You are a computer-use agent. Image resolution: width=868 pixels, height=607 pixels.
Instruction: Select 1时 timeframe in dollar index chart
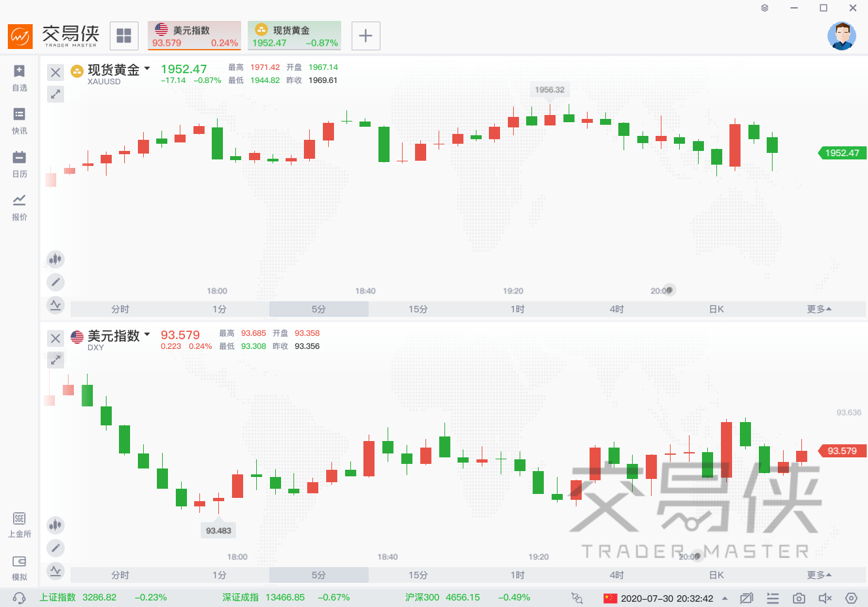click(x=518, y=575)
